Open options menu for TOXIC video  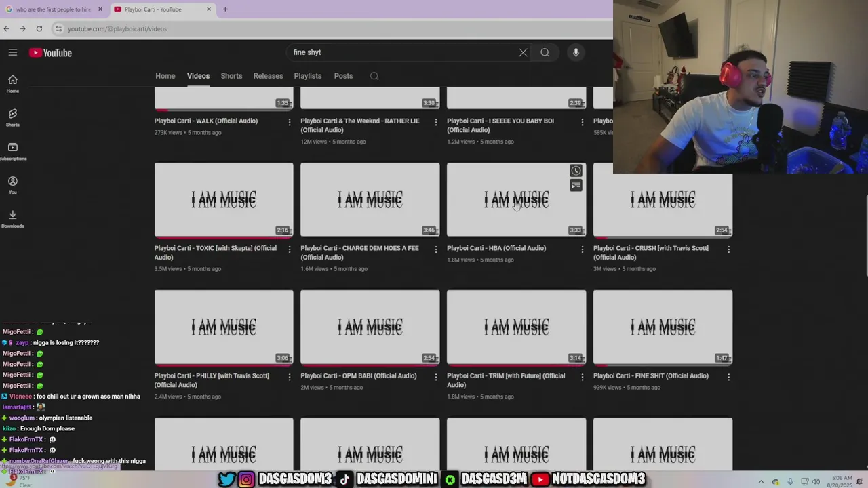(290, 249)
